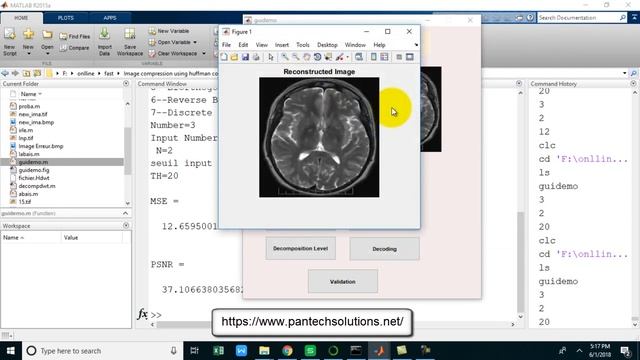Viewport: 640px width, 360px height.
Task: Click New Variable in the ribbon
Action: [x=169, y=31]
